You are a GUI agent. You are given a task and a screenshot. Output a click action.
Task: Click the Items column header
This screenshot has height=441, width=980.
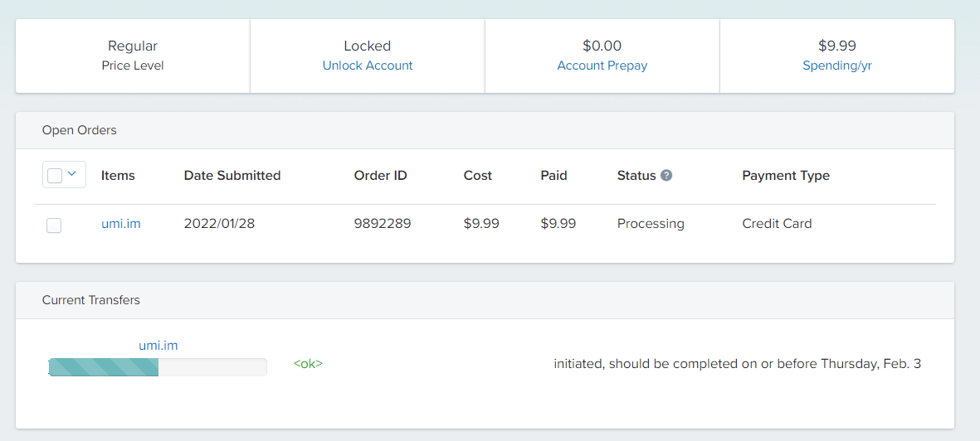point(118,176)
